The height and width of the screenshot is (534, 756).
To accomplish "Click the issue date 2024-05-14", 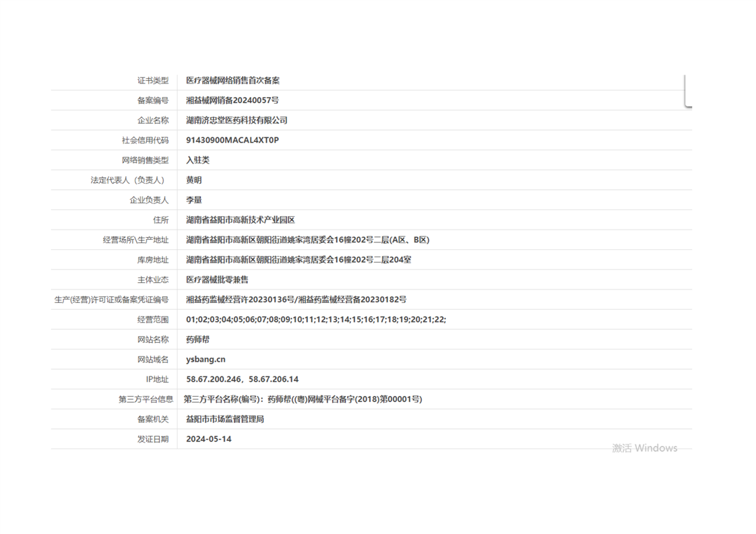I will click(208, 439).
